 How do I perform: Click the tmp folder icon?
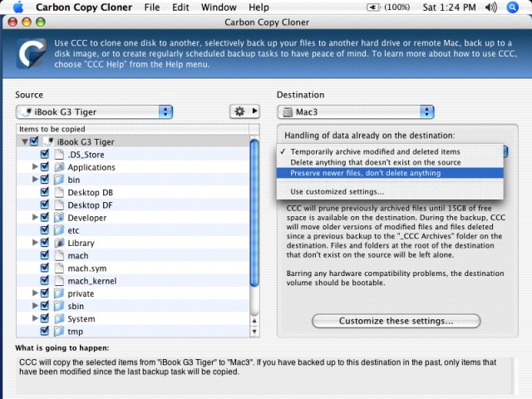coord(59,331)
